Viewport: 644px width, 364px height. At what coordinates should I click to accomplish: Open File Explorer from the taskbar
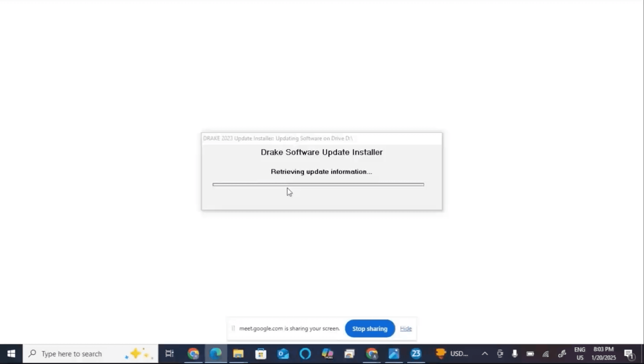[238, 353]
